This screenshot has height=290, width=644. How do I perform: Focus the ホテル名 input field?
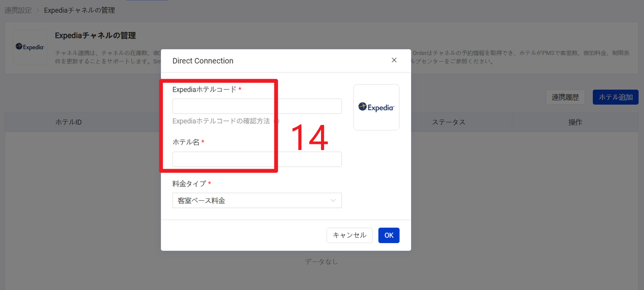click(257, 159)
